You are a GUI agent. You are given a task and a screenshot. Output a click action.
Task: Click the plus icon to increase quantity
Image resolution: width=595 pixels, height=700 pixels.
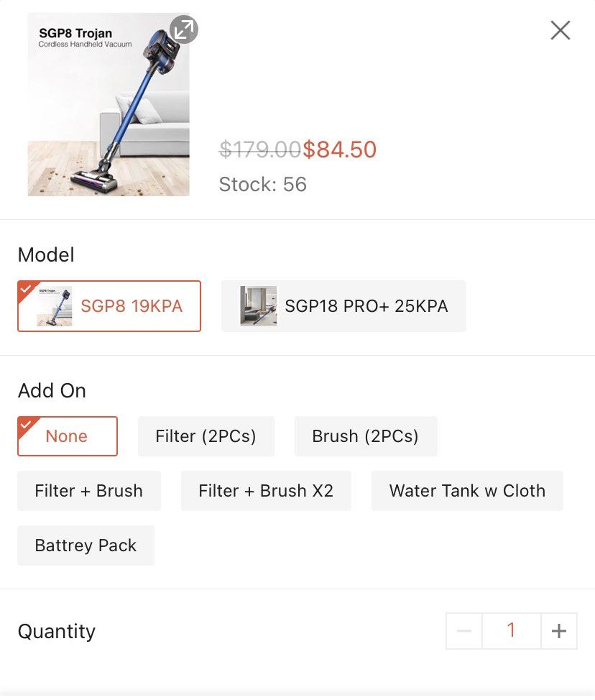(558, 630)
